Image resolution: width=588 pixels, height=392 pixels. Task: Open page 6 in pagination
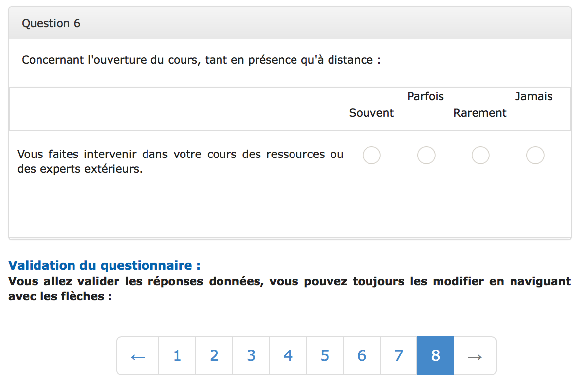(362, 355)
